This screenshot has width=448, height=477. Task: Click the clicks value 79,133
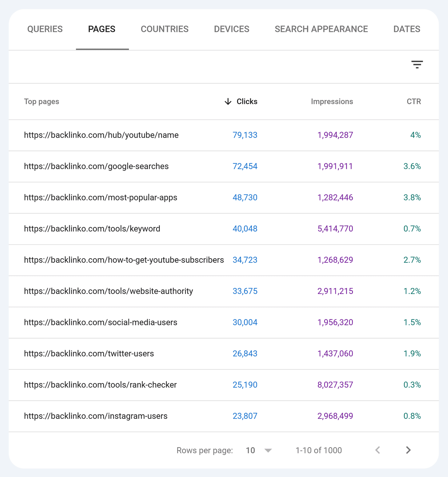[245, 135]
